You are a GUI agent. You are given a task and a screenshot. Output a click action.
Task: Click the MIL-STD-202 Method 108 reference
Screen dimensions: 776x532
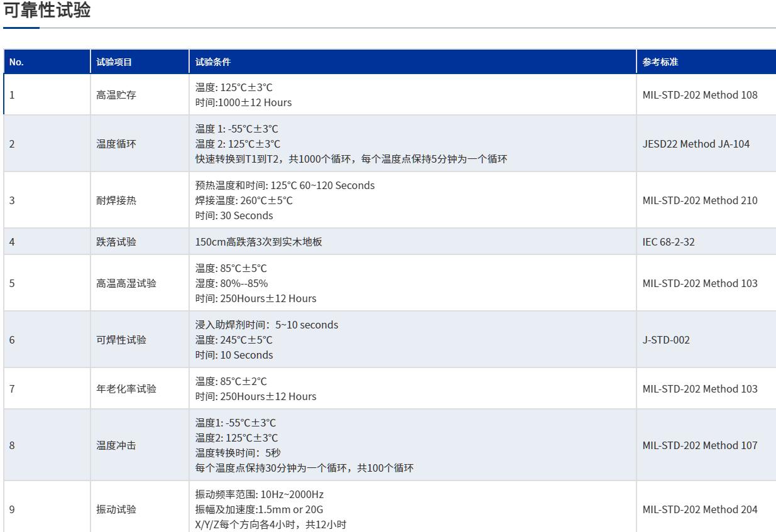coord(699,95)
